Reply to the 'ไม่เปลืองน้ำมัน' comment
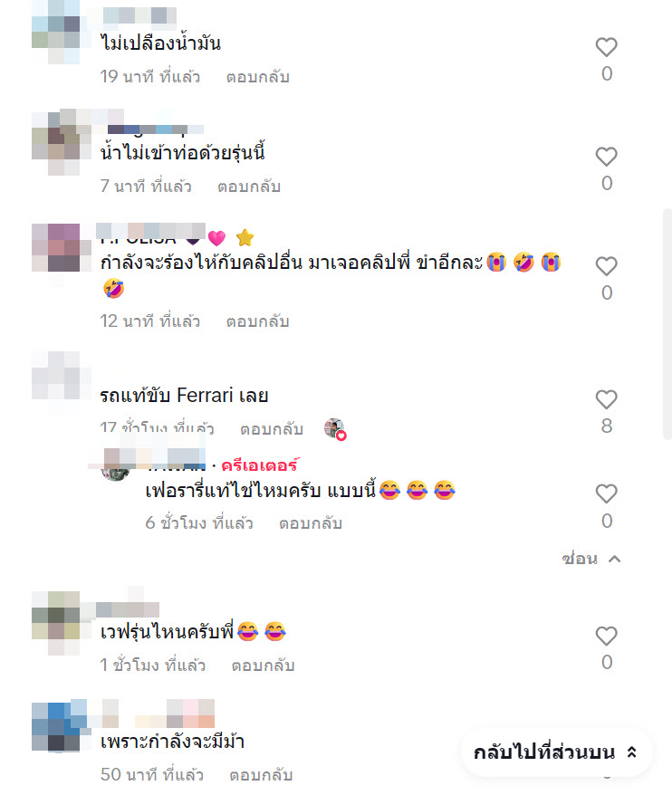This screenshot has width=672, height=795. pyautogui.click(x=257, y=77)
